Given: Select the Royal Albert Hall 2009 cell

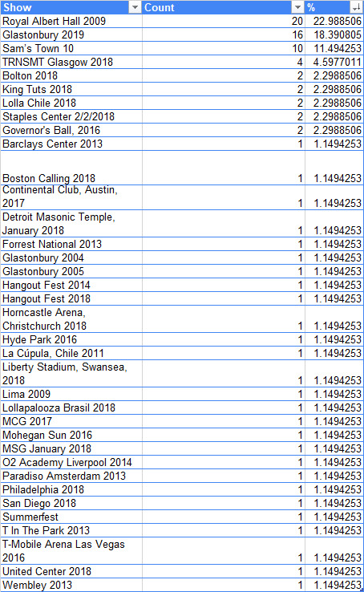Looking at the screenshot, I should (71, 21).
